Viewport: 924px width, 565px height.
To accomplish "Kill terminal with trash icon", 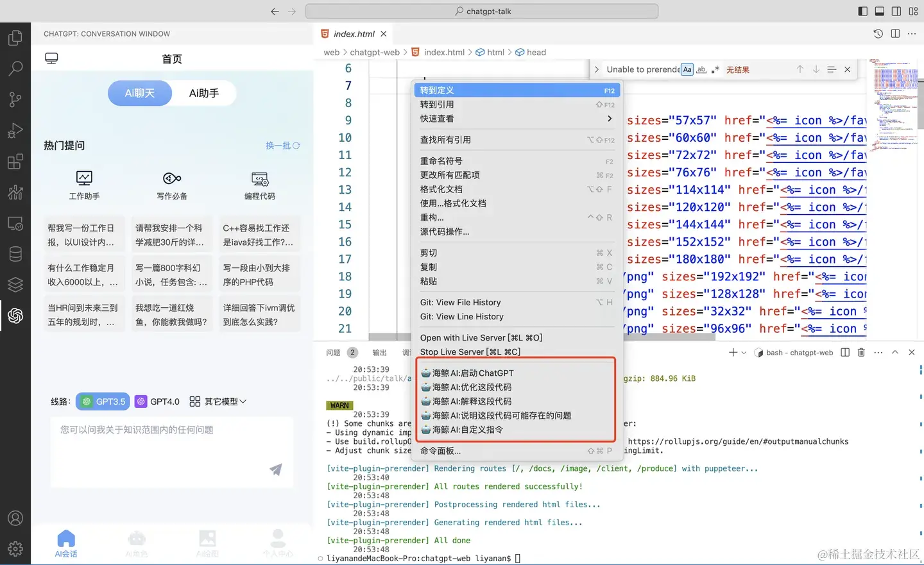I will click(x=861, y=352).
